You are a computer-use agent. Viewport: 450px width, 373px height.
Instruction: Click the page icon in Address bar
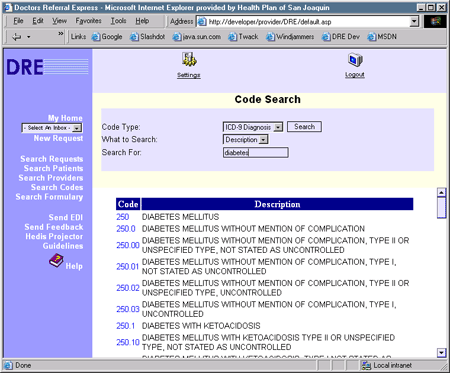[x=202, y=22]
